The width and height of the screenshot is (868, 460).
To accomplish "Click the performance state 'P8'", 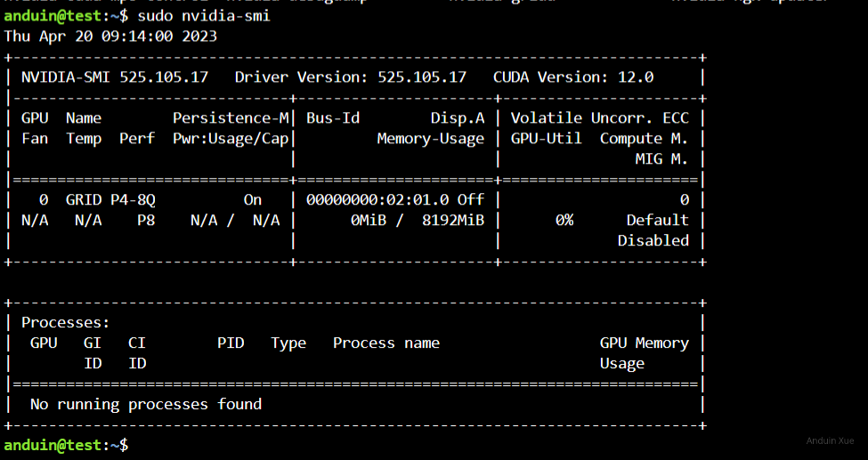I will click(x=146, y=221).
